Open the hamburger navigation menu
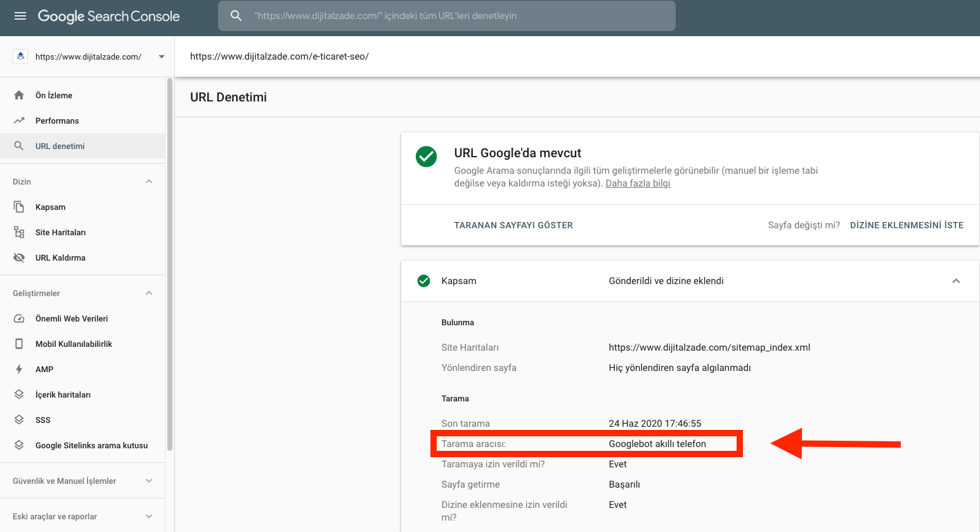This screenshot has width=980, height=532. [x=20, y=16]
